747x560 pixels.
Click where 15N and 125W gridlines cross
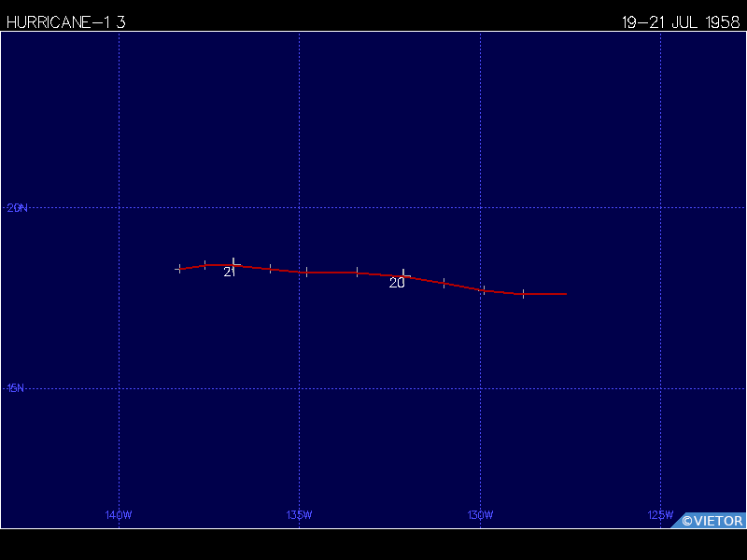[x=660, y=388]
